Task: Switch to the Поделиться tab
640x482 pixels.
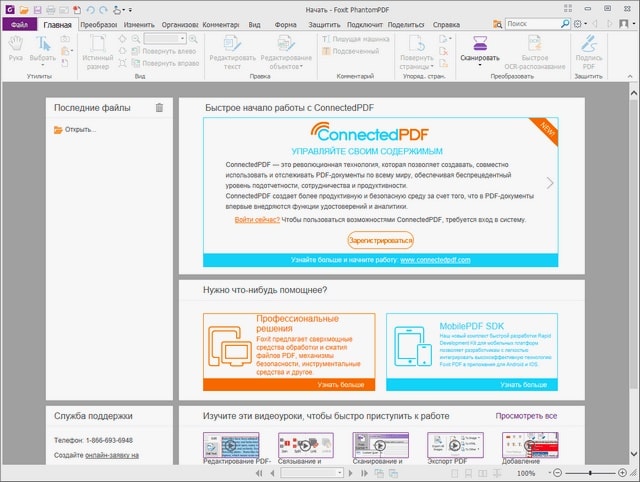Action: click(x=406, y=25)
